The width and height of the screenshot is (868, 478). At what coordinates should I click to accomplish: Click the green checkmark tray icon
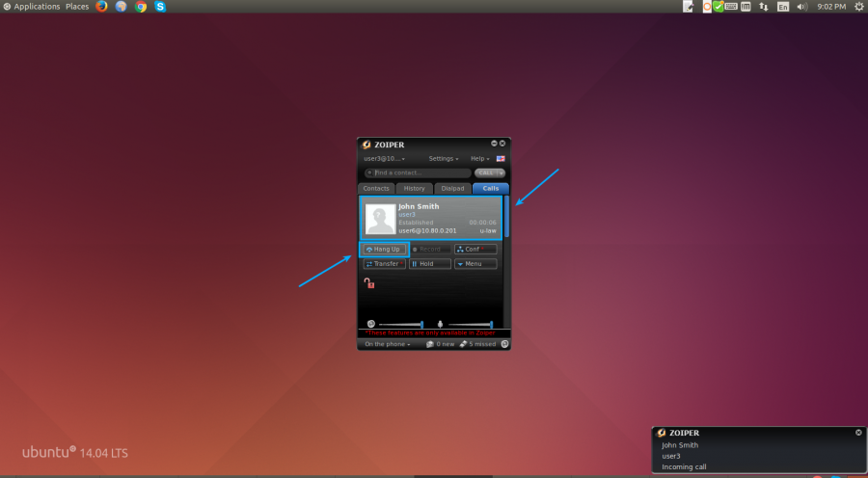718,7
